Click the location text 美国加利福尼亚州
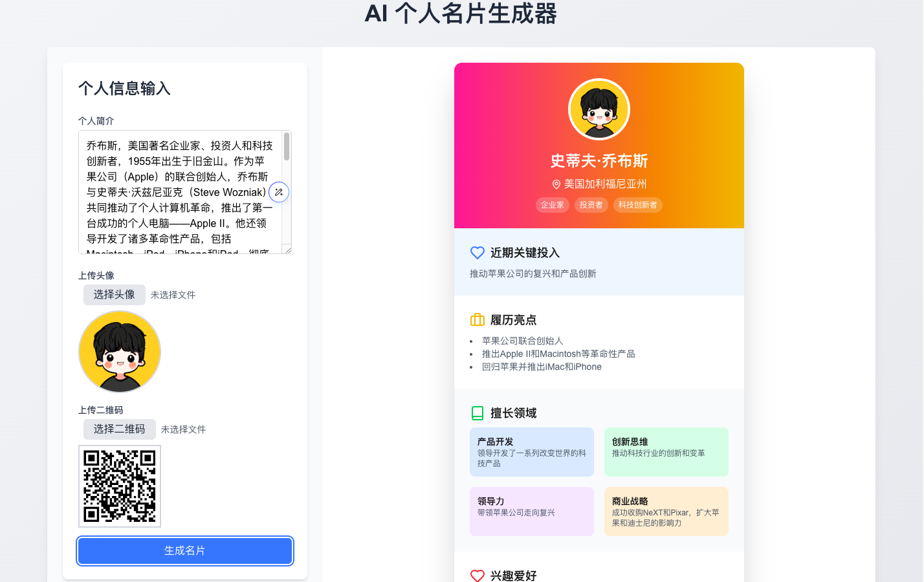 [606, 184]
